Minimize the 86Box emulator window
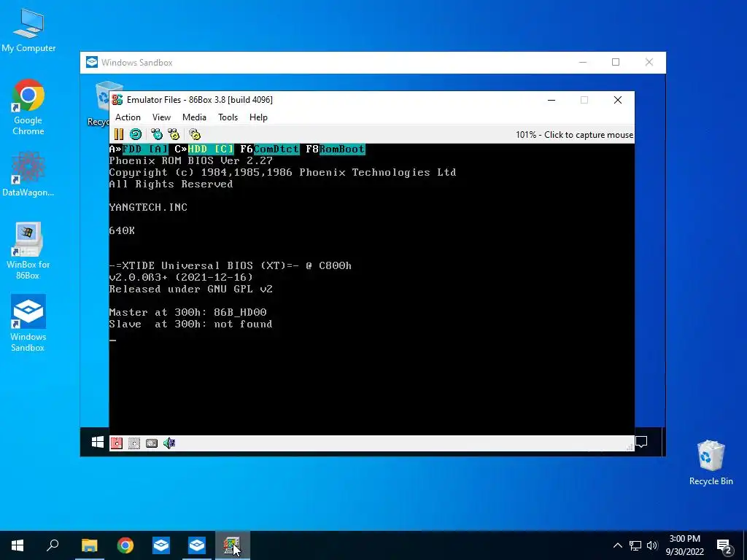The image size is (747, 560). [x=551, y=100]
